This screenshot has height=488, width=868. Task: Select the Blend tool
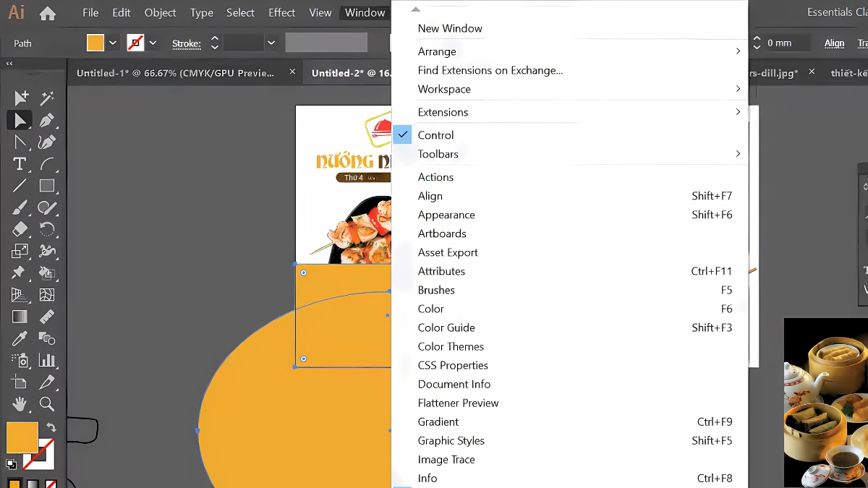click(47, 338)
